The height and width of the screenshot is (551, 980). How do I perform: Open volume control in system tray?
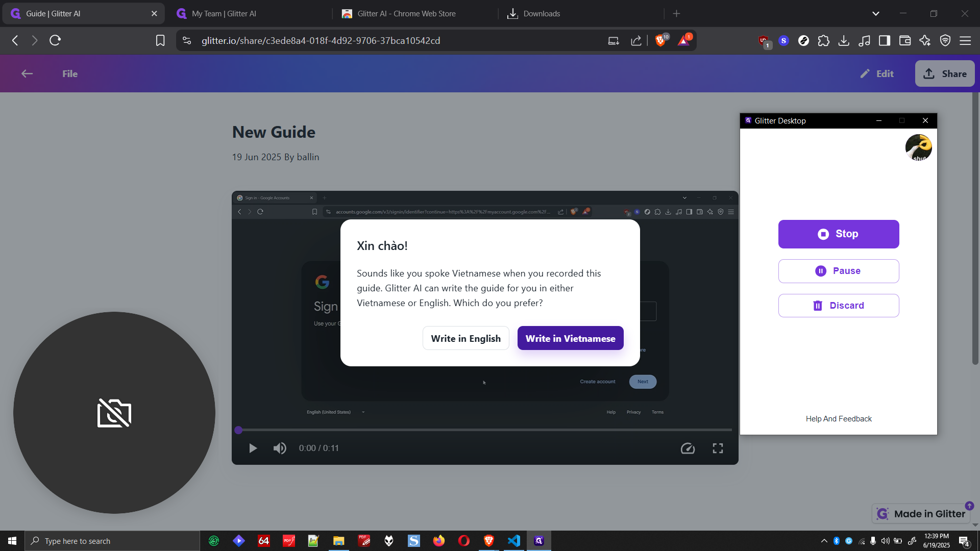coord(885,541)
